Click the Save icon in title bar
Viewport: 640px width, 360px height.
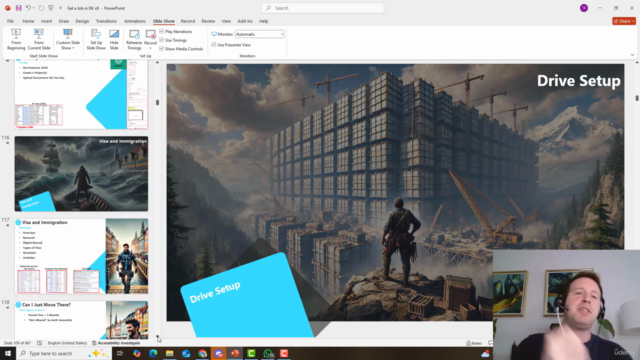(18, 8)
